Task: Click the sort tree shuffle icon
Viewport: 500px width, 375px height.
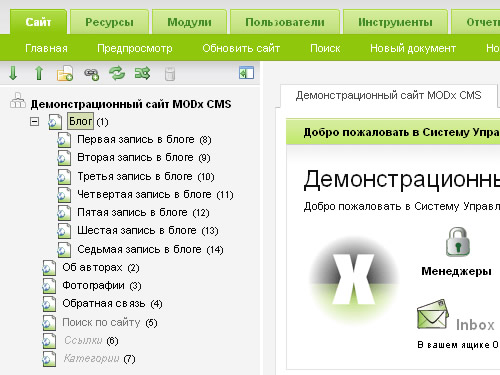Action: pos(143,73)
